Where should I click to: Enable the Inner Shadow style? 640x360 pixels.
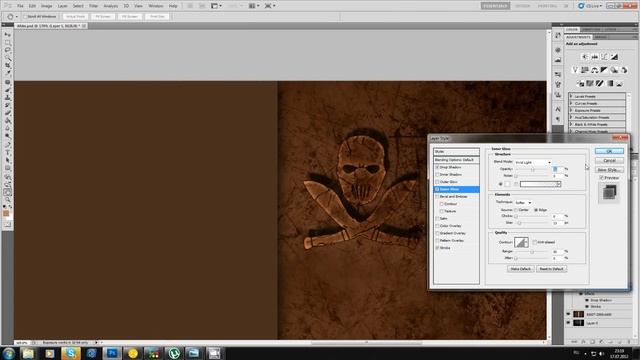tap(437, 175)
